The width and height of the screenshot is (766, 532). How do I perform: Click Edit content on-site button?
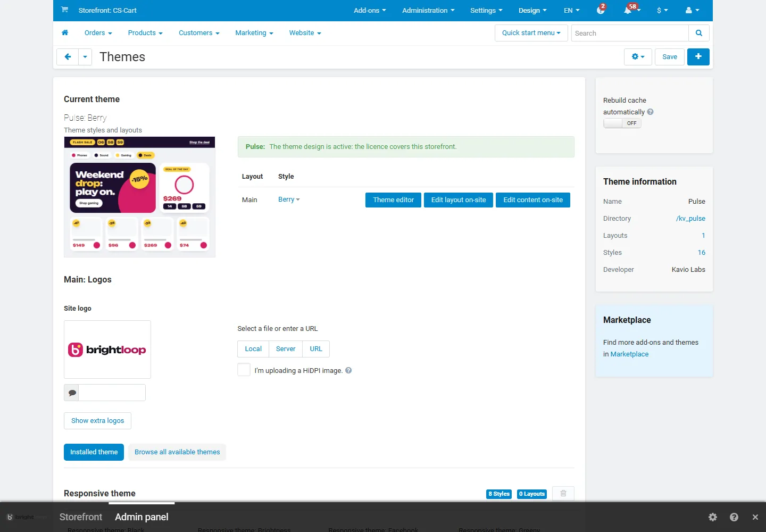click(x=533, y=200)
